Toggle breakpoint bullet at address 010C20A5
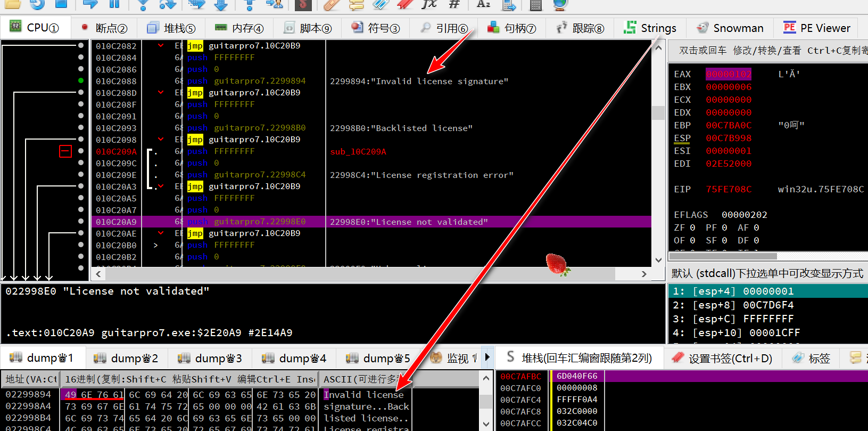868x431 pixels. (81, 198)
